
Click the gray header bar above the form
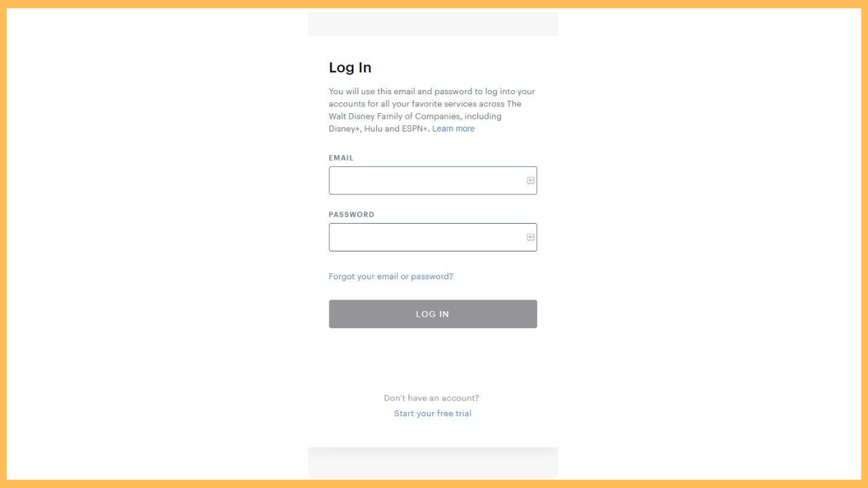click(x=433, y=23)
